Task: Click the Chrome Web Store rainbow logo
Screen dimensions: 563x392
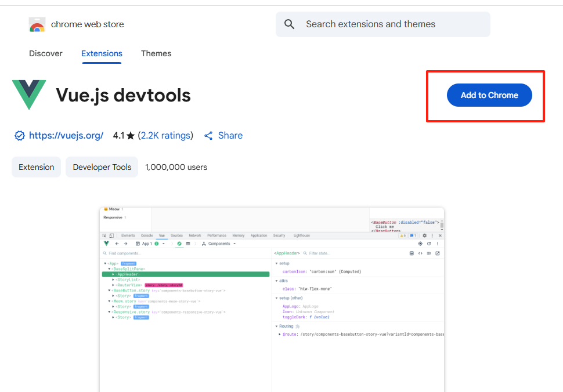Action: pos(37,24)
